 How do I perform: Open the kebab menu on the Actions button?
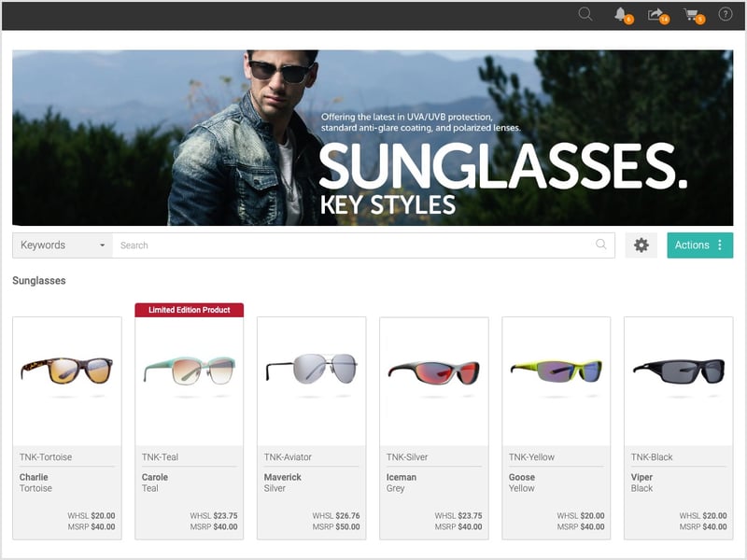pos(720,245)
